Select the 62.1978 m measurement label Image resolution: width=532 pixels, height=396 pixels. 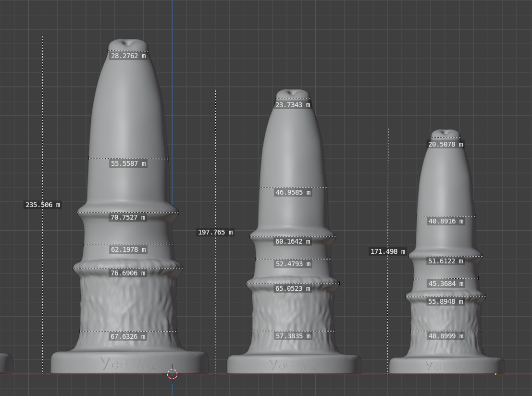click(x=128, y=249)
